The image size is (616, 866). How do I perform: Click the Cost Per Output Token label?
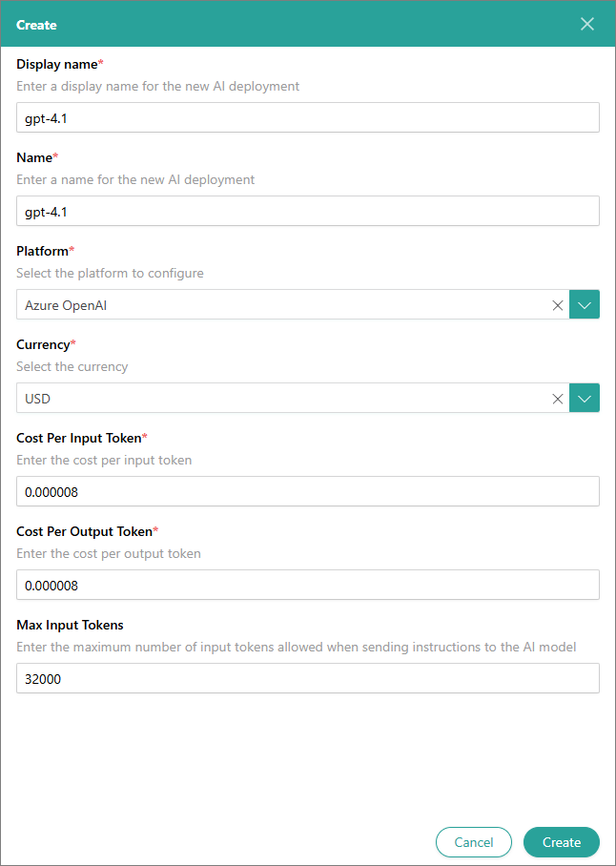pyautogui.click(x=83, y=531)
